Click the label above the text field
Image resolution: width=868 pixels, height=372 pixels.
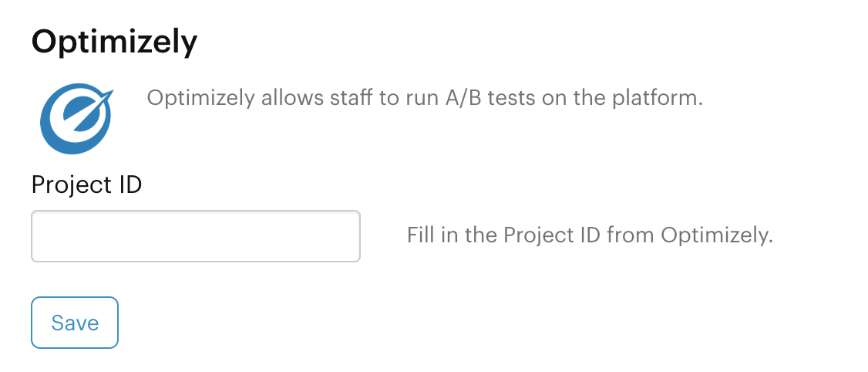click(x=86, y=184)
